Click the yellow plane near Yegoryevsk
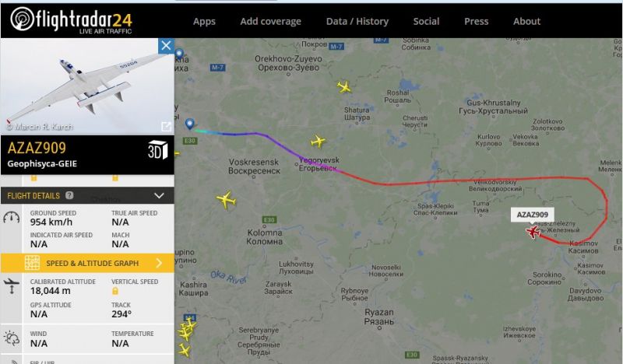623x364 pixels. tap(318, 141)
